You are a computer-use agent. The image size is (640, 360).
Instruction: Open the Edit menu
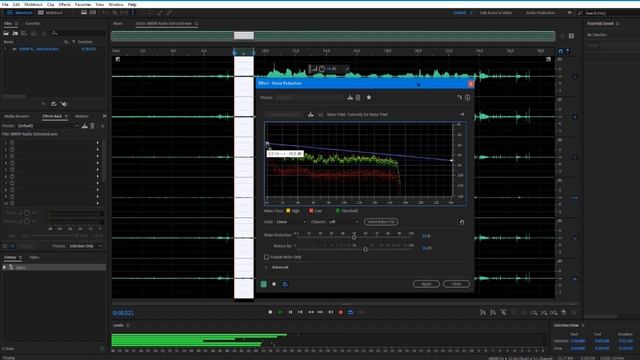[16, 4]
